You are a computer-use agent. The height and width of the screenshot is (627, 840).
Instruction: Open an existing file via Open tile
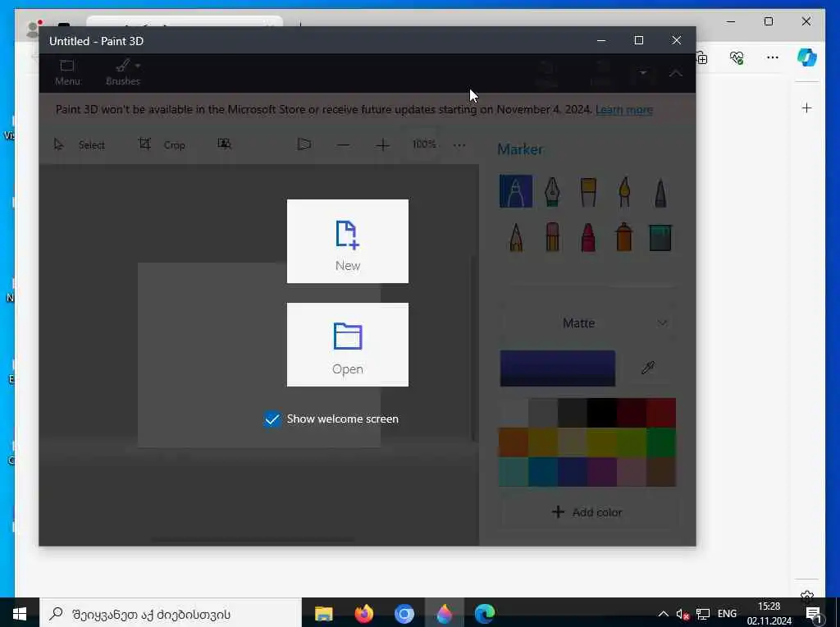pos(347,345)
